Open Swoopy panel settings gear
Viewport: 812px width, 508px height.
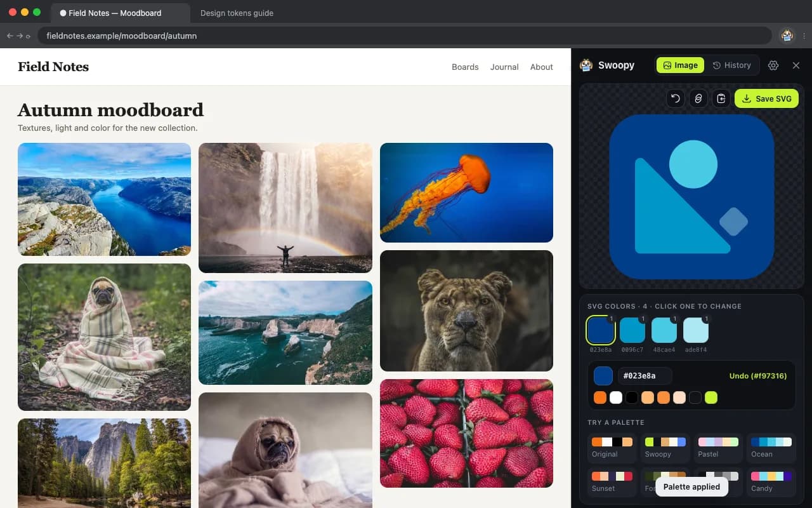773,65
